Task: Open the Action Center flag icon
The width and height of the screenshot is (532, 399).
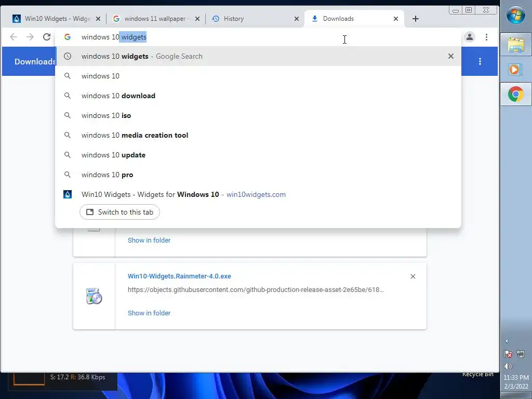Action: tap(508, 354)
